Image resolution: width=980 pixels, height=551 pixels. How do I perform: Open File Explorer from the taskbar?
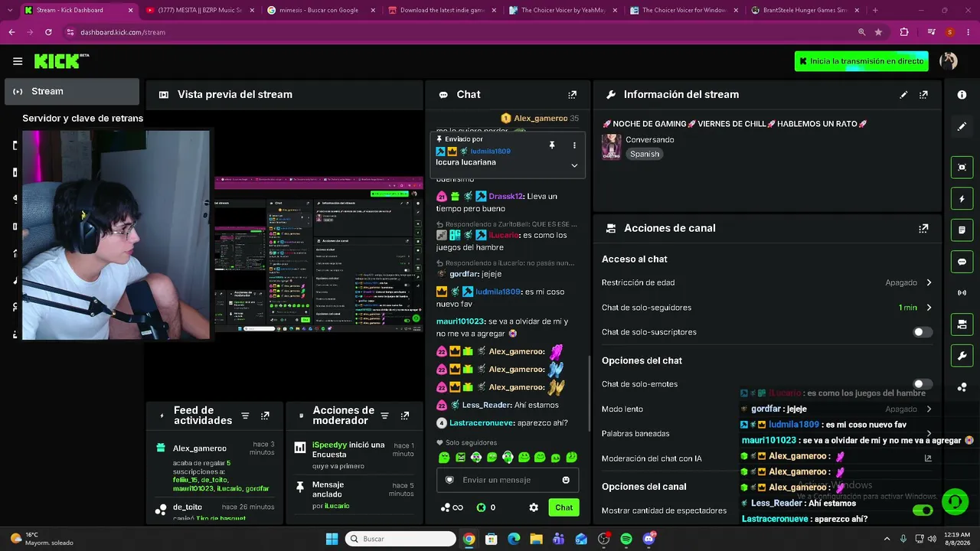click(x=537, y=539)
